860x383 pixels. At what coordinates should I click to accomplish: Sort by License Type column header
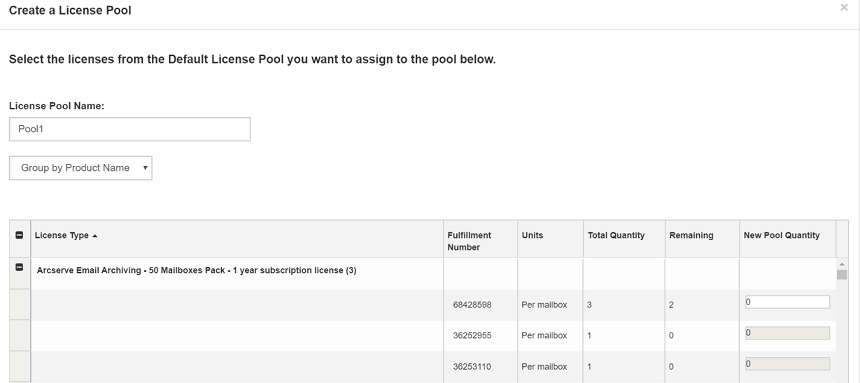[61, 235]
